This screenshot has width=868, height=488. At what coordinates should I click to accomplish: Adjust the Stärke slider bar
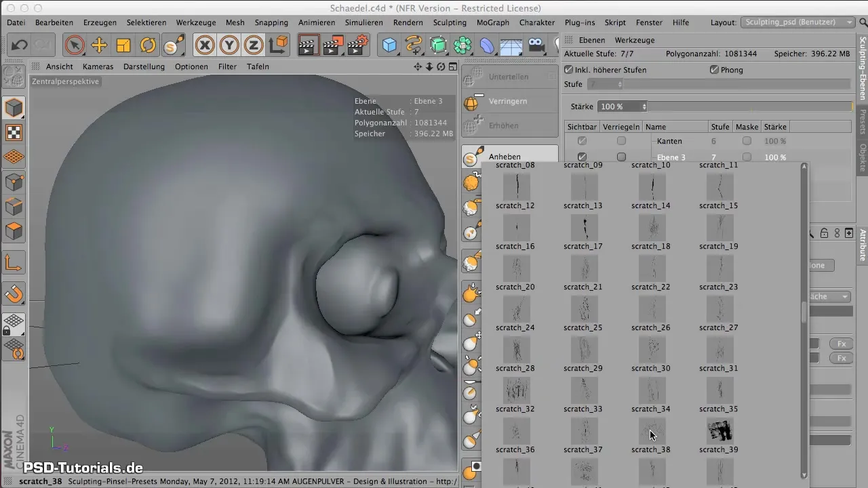(x=750, y=106)
